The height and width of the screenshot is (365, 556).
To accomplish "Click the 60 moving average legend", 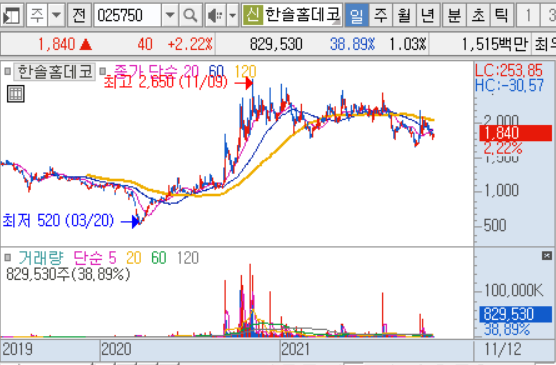I will tap(216, 71).
